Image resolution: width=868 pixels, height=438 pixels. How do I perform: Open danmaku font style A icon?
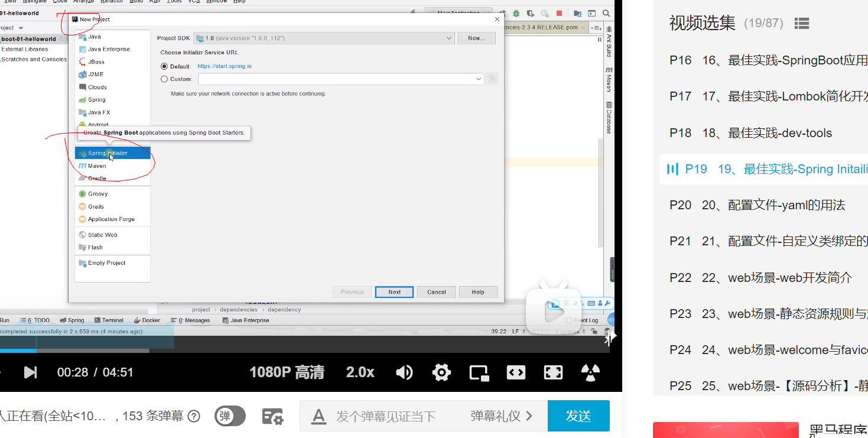point(319,416)
